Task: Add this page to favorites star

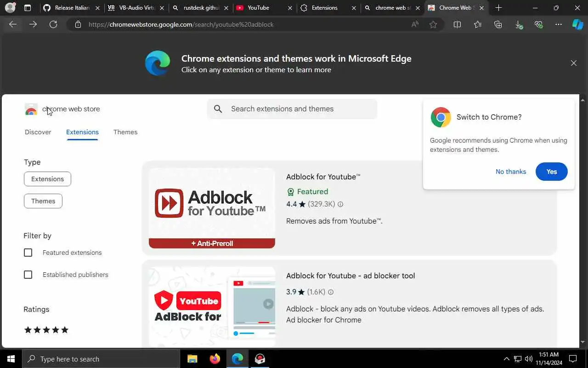Action: [433, 24]
